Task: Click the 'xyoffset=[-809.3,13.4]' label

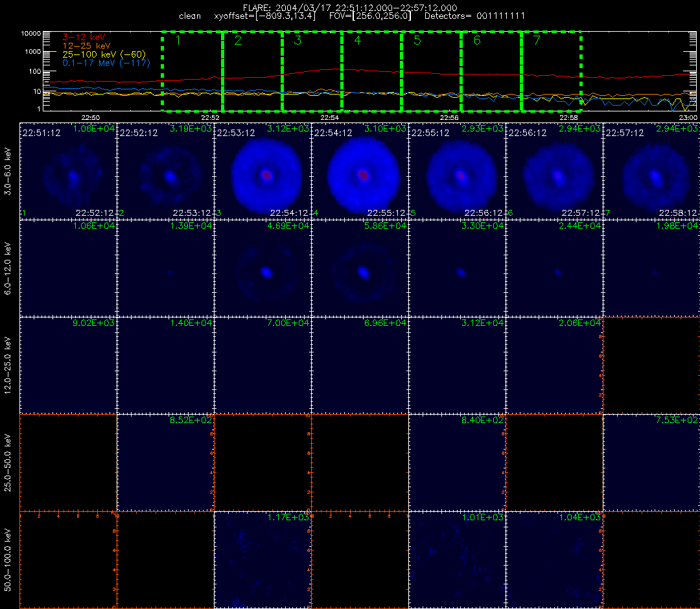Action: 264,16
